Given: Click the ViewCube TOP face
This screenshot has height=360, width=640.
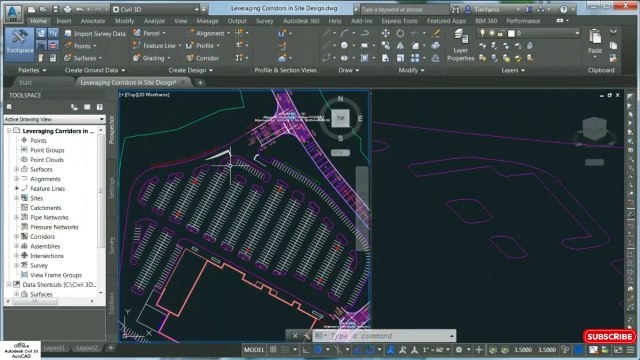Looking at the screenshot, I should click(340, 118).
